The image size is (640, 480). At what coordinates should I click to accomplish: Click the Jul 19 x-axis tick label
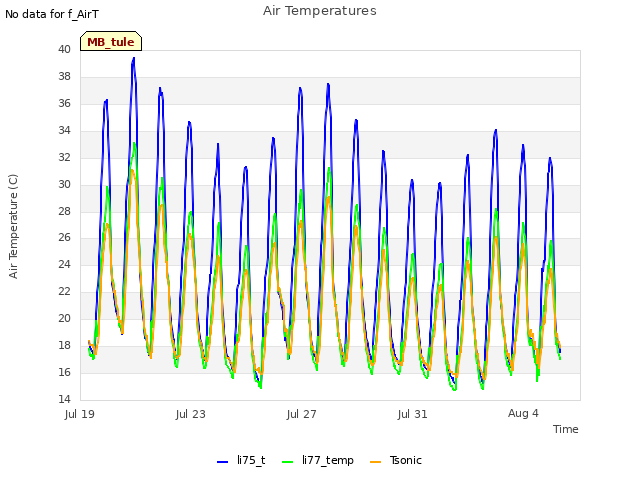pyautogui.click(x=80, y=414)
